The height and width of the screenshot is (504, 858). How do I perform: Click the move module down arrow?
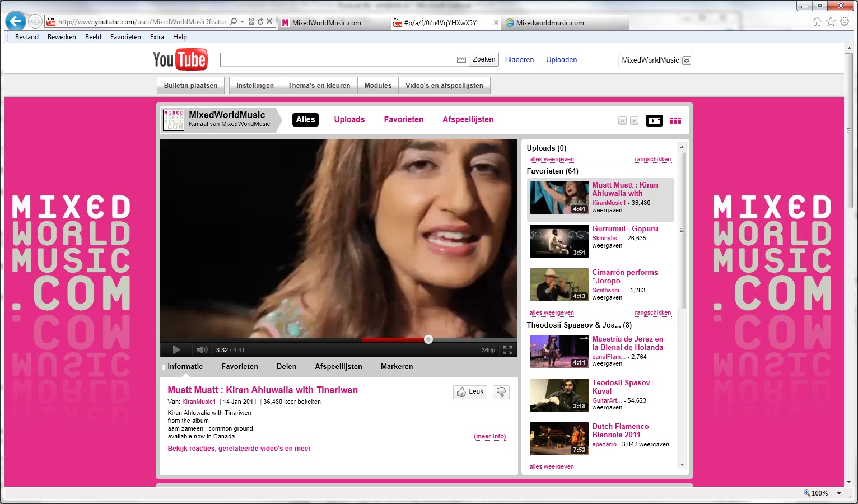click(634, 120)
